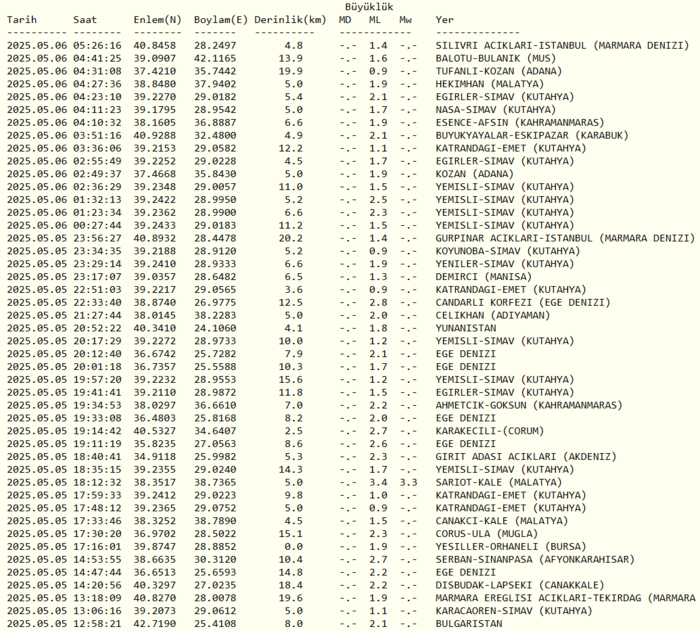Image resolution: width=700 pixels, height=631 pixels.
Task: Select 'CANDARLI KORFEZI (EGE DENIZI)' location
Action: 523,303
